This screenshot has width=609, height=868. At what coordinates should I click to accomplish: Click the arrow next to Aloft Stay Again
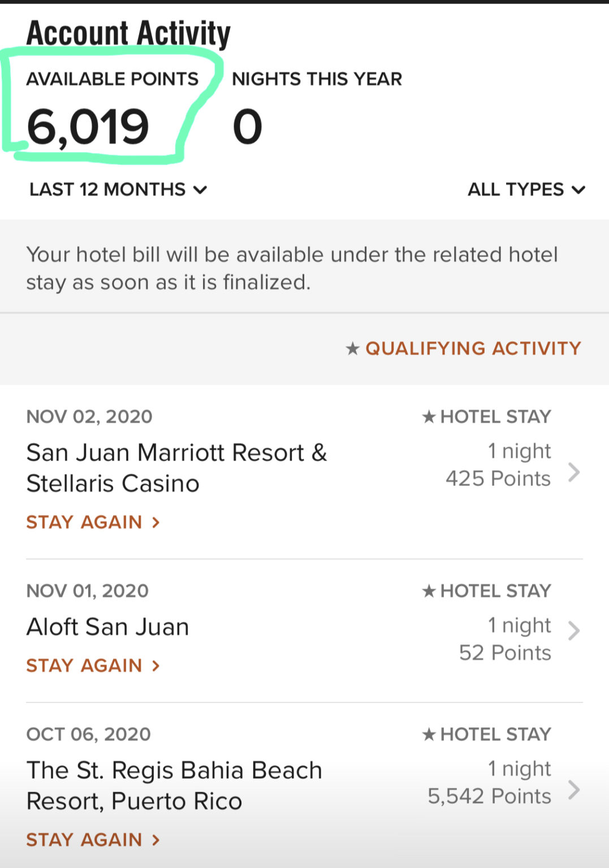click(x=156, y=666)
